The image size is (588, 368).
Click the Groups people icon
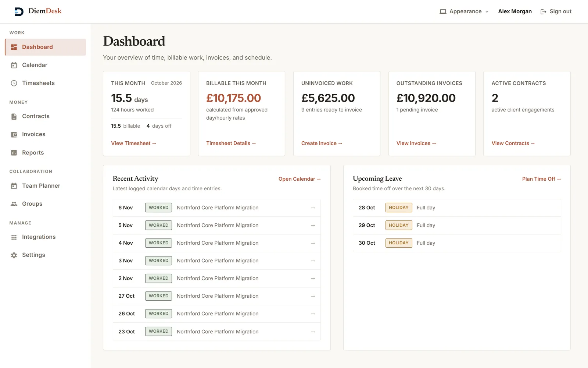point(14,204)
